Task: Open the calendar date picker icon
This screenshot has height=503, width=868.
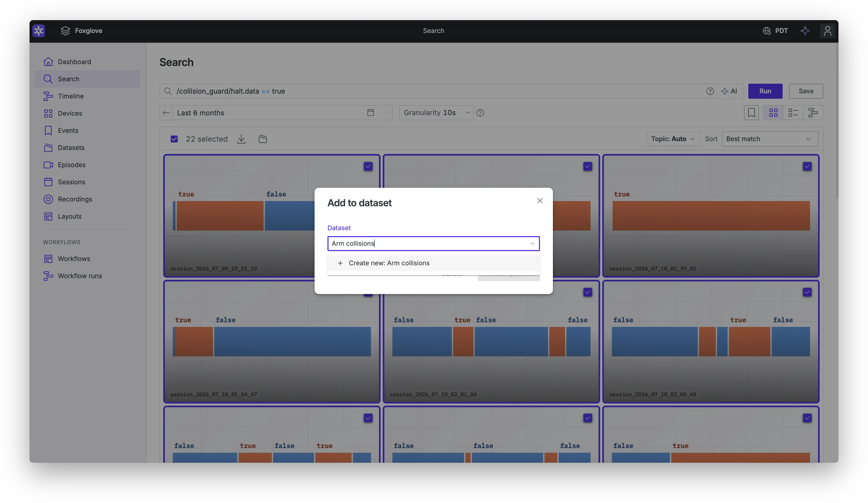Action: [371, 113]
